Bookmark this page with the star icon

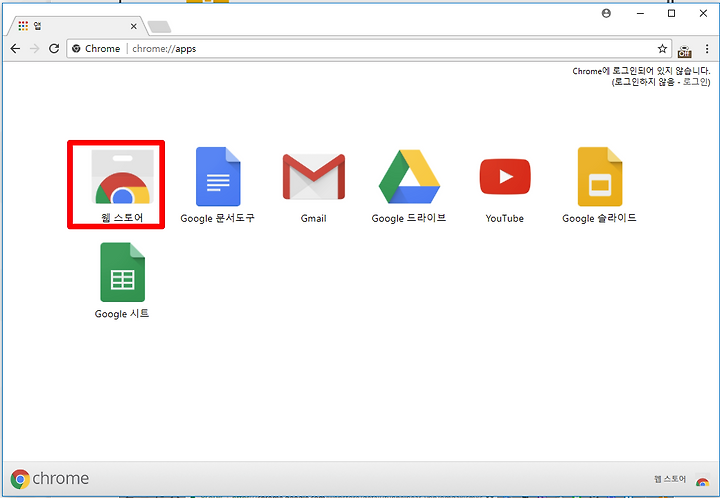pyautogui.click(x=662, y=49)
